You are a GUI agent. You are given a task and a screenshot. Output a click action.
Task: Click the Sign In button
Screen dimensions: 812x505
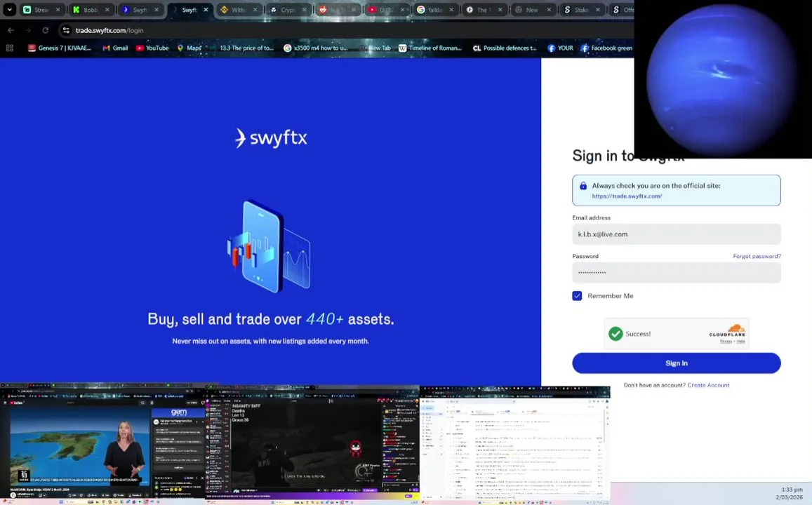click(x=677, y=363)
